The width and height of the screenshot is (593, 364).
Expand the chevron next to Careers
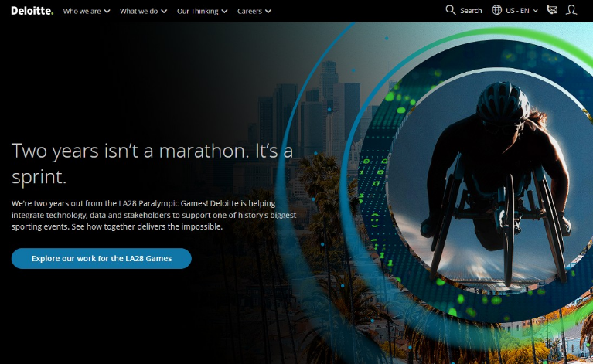(x=268, y=12)
